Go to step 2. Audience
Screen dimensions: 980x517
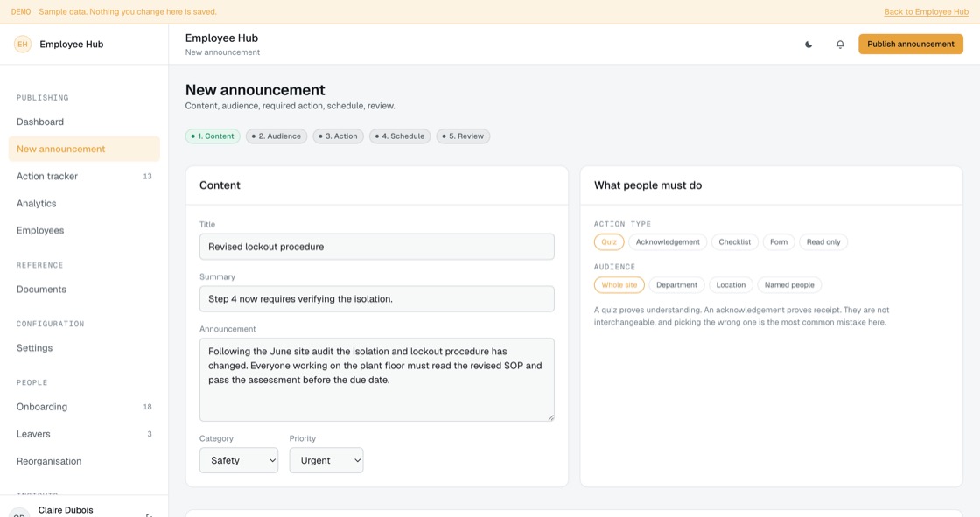point(276,136)
